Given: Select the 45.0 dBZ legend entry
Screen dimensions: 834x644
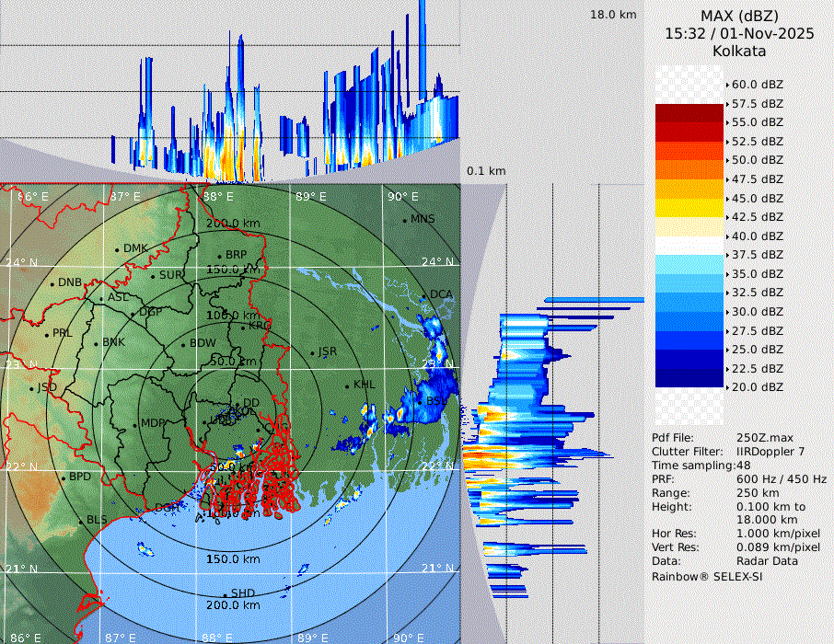Looking at the screenshot, I should click(757, 198).
